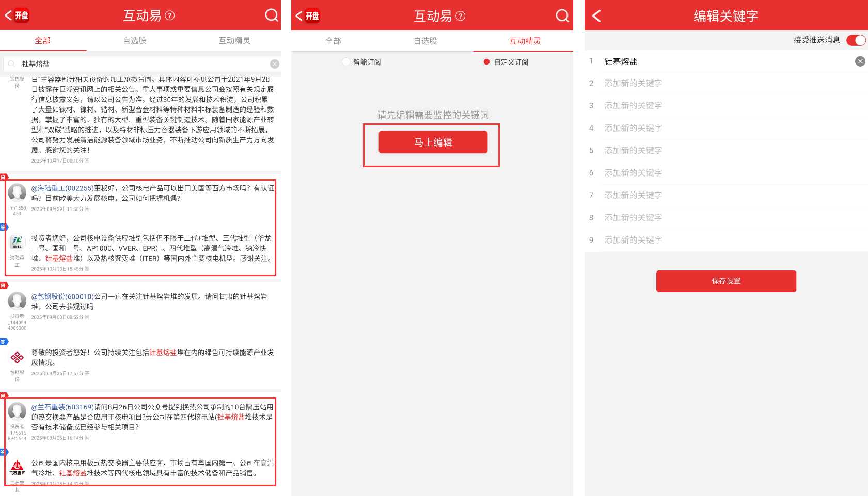This screenshot has height=496, width=868.
Task: Click the search magnifier in the middle panel
Action: pos(562,15)
